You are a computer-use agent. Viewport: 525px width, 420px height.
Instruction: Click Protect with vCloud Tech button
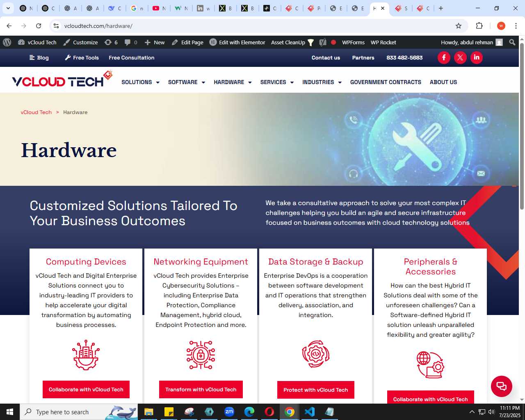pos(316,390)
